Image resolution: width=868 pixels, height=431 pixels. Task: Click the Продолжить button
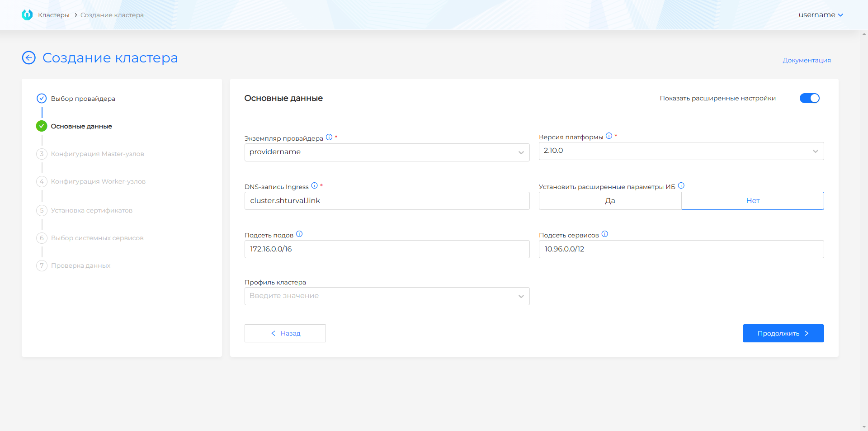(783, 333)
